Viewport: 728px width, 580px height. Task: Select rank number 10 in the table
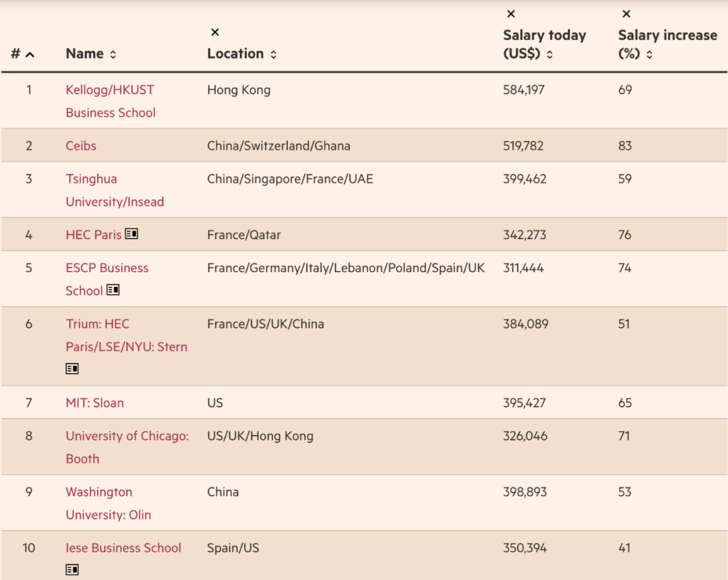29,548
